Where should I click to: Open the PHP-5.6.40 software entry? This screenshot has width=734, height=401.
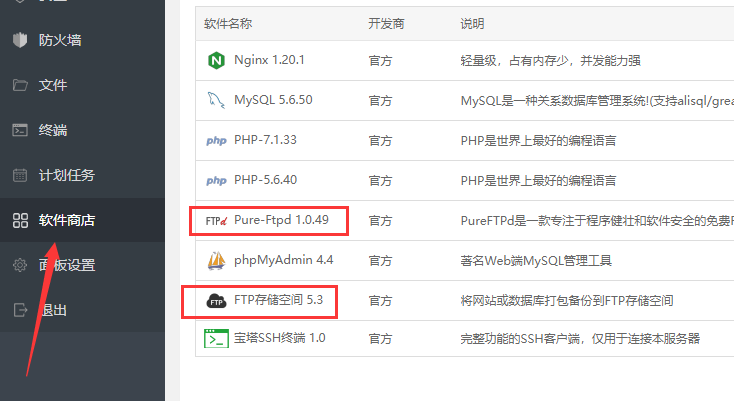pyautogui.click(x=265, y=180)
